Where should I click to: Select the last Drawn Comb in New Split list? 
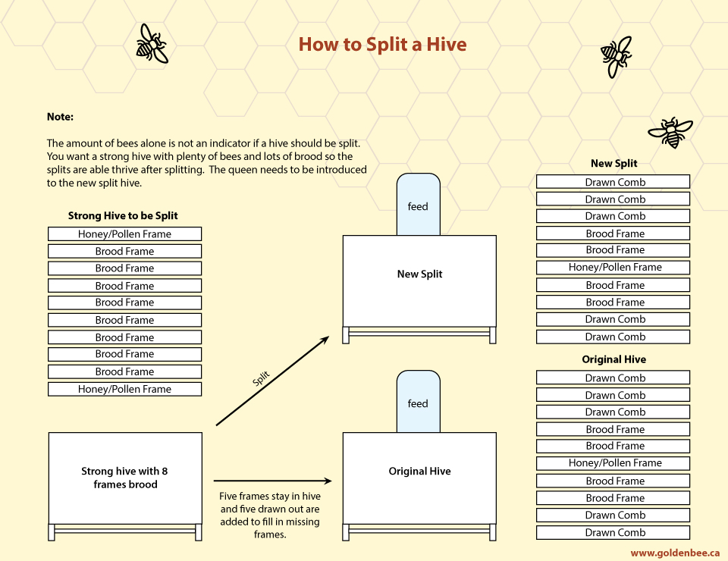click(x=613, y=337)
